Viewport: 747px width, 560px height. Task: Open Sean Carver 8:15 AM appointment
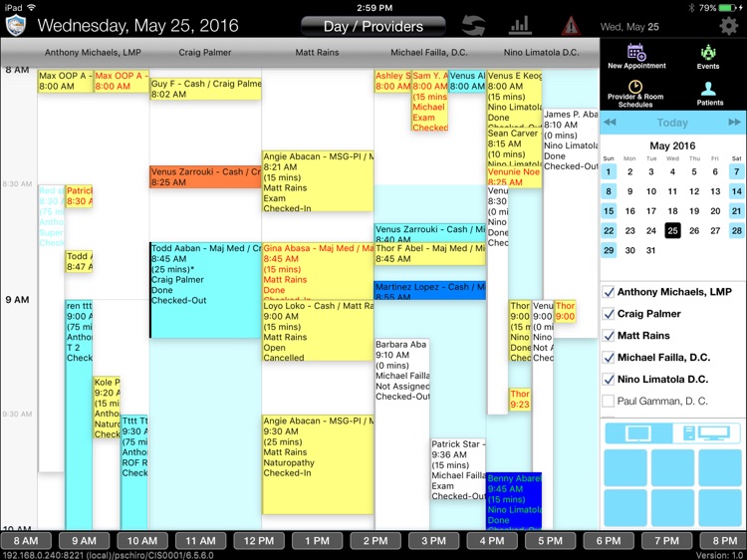click(x=514, y=146)
